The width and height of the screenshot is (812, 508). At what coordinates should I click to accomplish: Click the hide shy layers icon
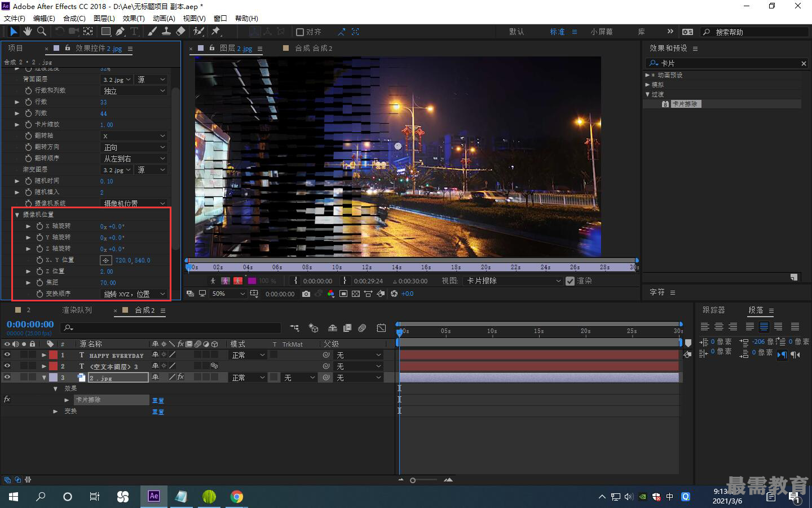(333, 328)
